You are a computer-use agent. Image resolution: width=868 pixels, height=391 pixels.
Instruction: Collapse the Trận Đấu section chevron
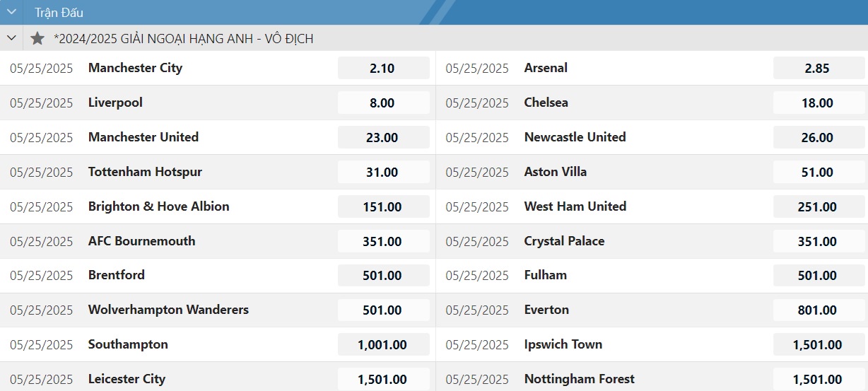(11, 12)
